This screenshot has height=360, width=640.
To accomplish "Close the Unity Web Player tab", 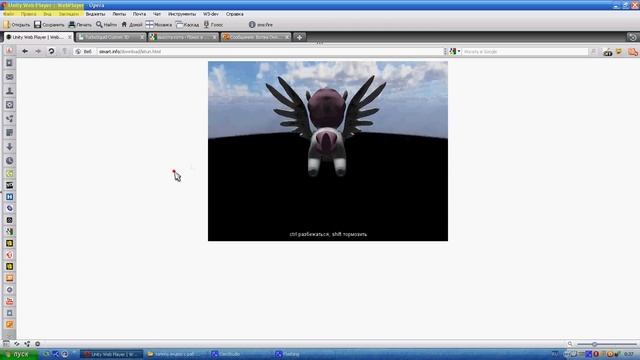I will tap(69, 37).
